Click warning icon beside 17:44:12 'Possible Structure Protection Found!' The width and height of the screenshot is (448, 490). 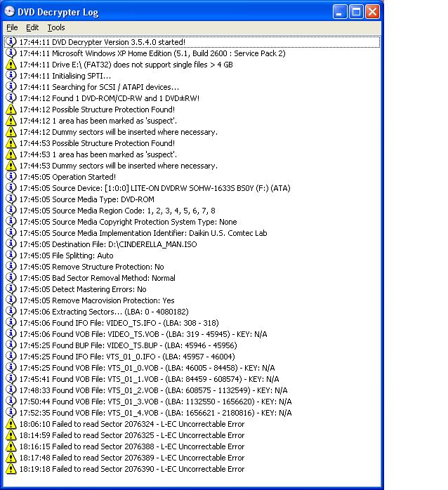click(x=11, y=110)
